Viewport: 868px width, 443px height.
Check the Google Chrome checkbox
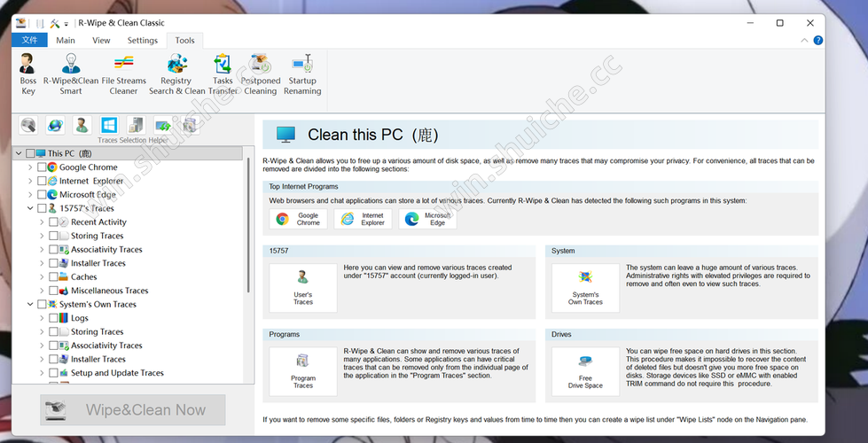coord(42,167)
